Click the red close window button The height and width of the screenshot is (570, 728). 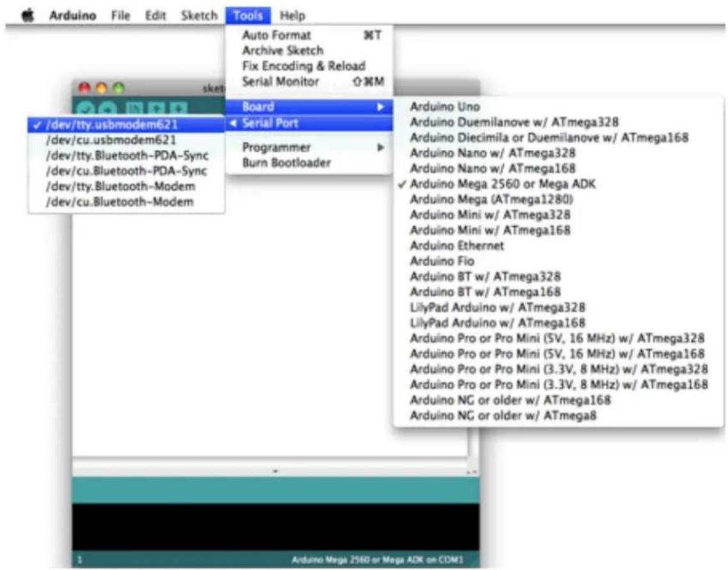coord(85,88)
